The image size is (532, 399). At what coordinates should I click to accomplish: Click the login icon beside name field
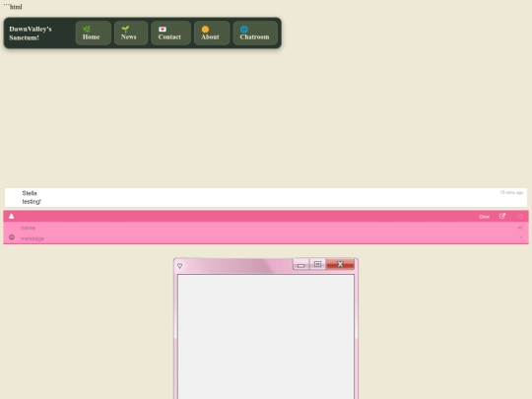pos(520,228)
